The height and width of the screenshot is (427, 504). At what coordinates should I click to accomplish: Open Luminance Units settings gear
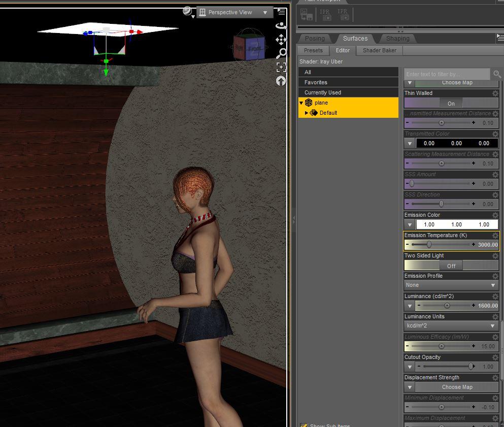[495, 316]
